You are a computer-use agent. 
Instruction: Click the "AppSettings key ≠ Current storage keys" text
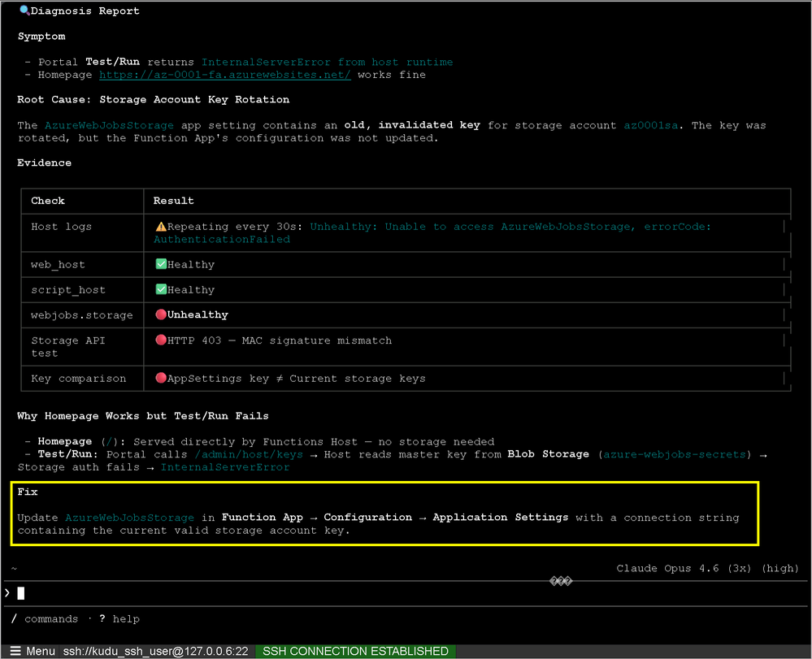click(x=296, y=379)
